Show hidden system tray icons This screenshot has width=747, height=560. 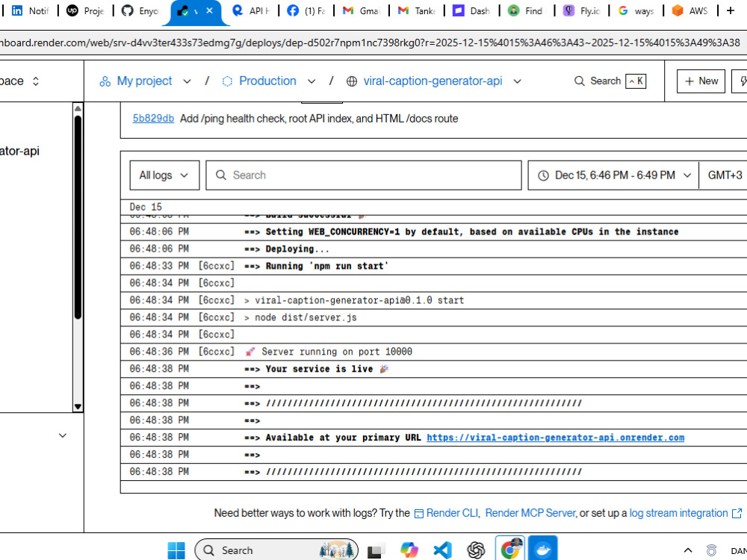tap(688, 550)
